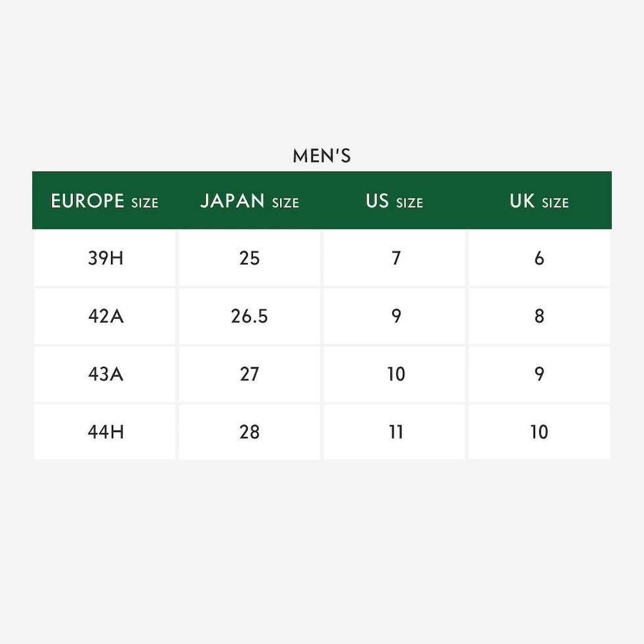644x644 pixels.
Task: Select the US size 7 cell
Action: (396, 258)
